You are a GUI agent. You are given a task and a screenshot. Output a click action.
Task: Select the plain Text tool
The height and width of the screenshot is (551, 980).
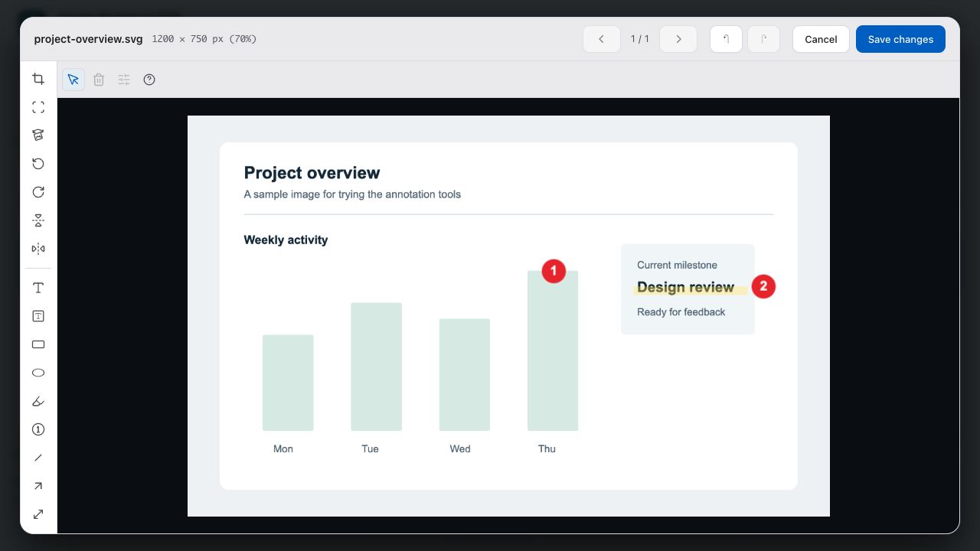[x=38, y=288]
